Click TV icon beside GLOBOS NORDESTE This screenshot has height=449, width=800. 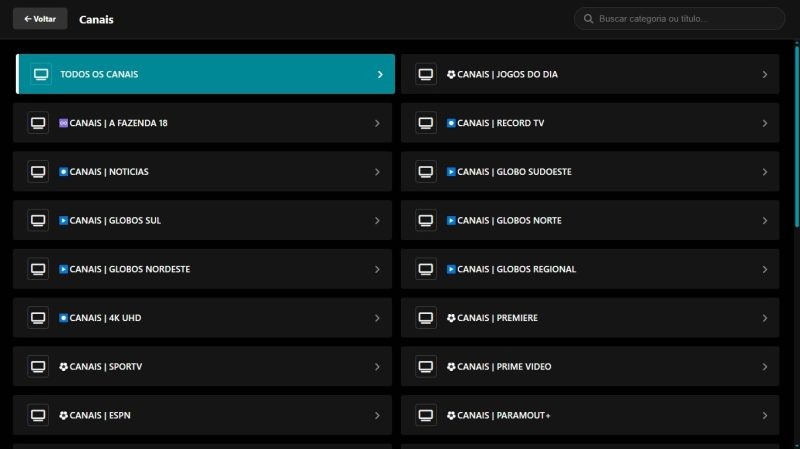coord(38,269)
